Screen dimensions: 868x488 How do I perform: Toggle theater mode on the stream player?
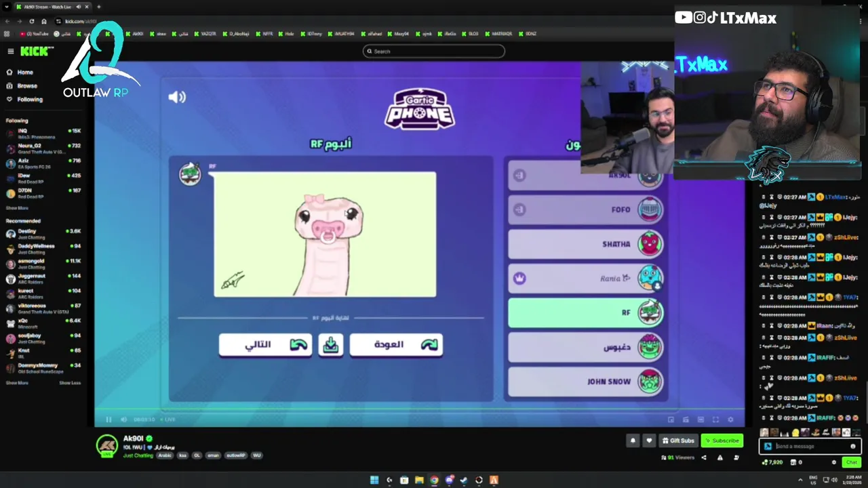tap(701, 420)
